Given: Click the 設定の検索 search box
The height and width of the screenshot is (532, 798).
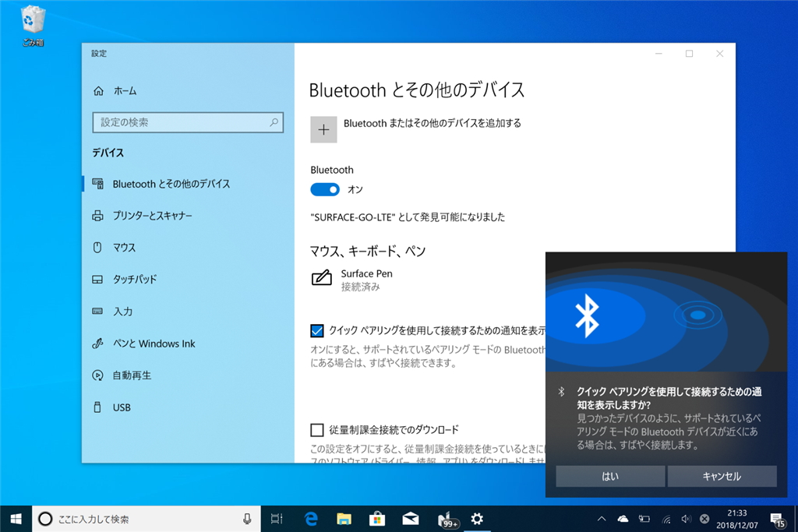Looking at the screenshot, I should tap(187, 122).
